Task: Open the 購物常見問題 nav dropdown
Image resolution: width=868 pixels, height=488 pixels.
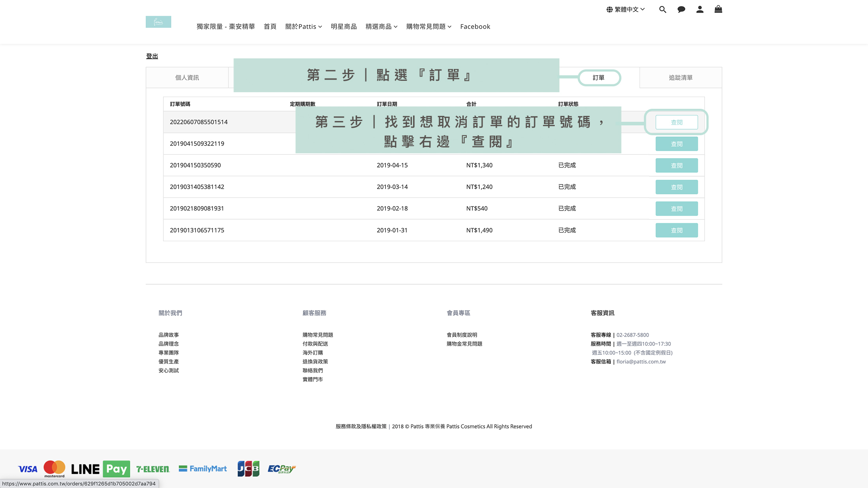Action: point(428,26)
